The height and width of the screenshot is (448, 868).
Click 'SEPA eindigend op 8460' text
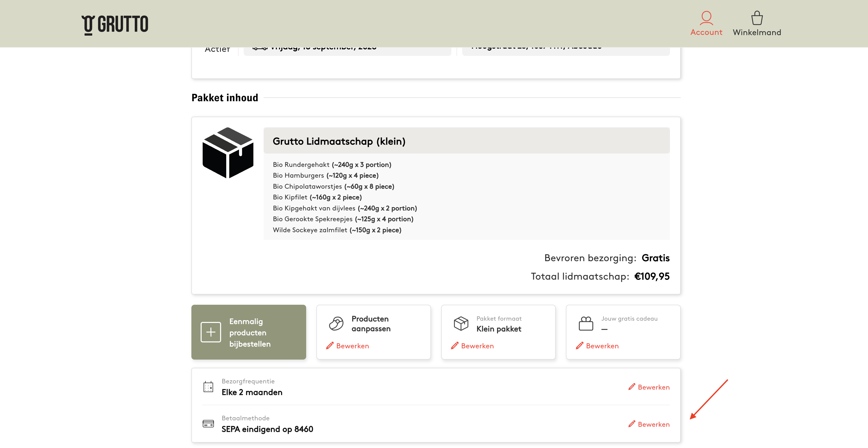[x=267, y=429]
